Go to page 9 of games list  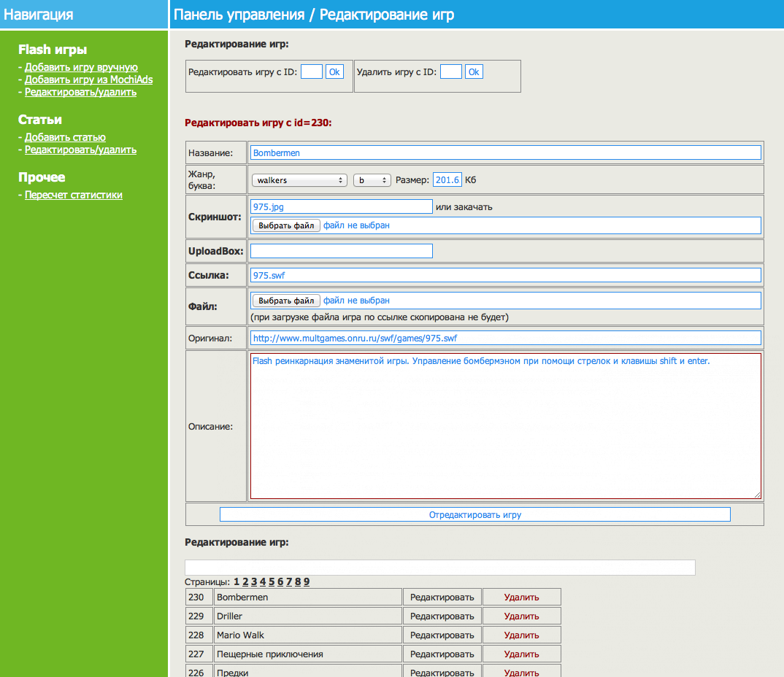coord(307,581)
